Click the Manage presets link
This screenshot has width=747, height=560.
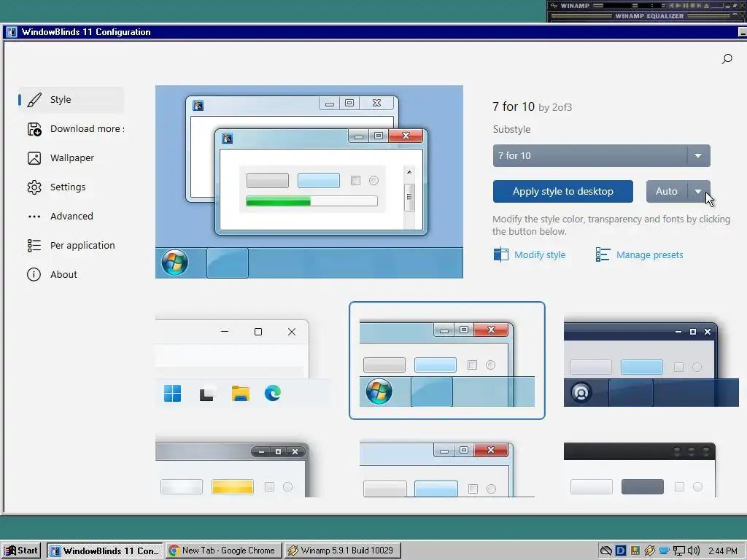(x=649, y=254)
